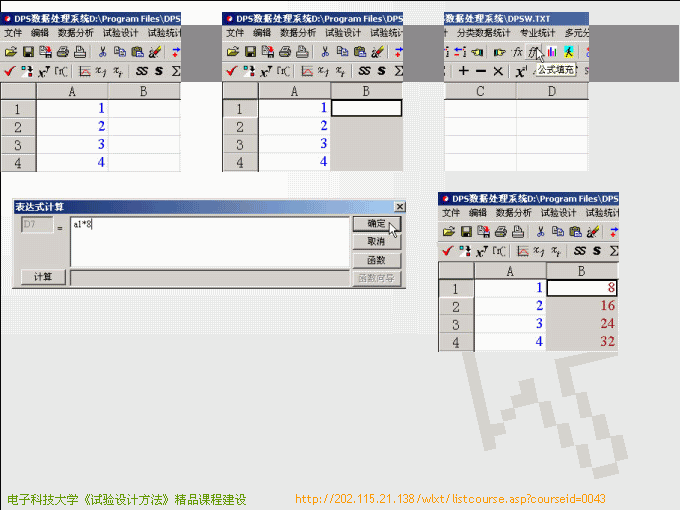Click the bar chart icon in DPSW.TXT toolbar
The width and height of the screenshot is (680, 510).
point(552,51)
